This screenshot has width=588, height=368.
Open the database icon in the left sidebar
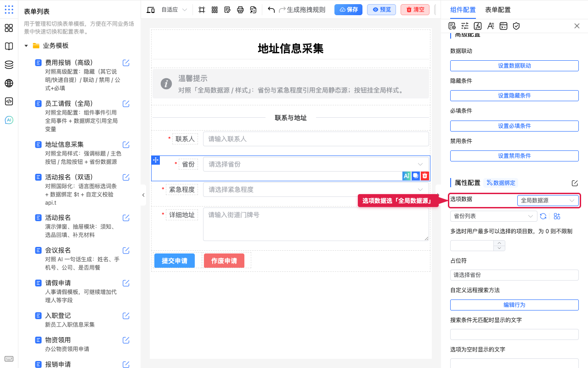[9, 65]
